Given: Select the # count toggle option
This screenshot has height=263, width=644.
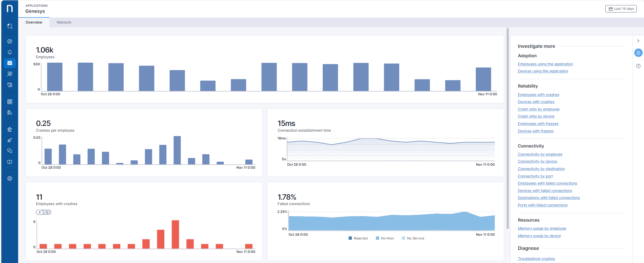Looking at the screenshot, I should pyautogui.click(x=40, y=212).
